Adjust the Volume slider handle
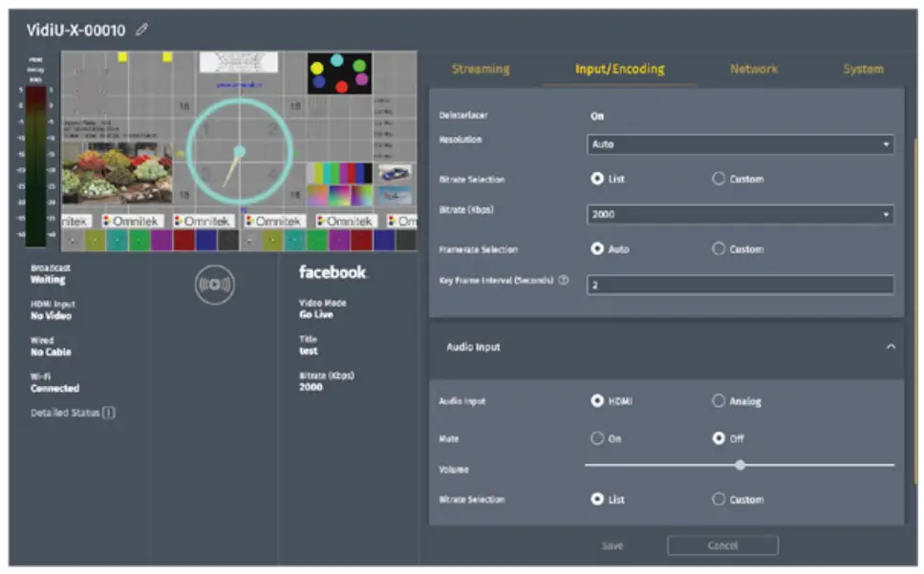The image size is (924, 574). click(x=740, y=464)
